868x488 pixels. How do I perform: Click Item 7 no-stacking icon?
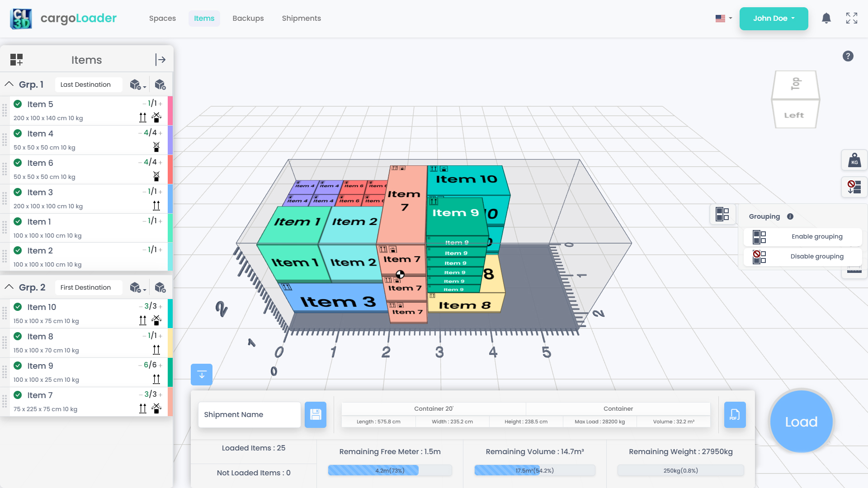coord(156,408)
